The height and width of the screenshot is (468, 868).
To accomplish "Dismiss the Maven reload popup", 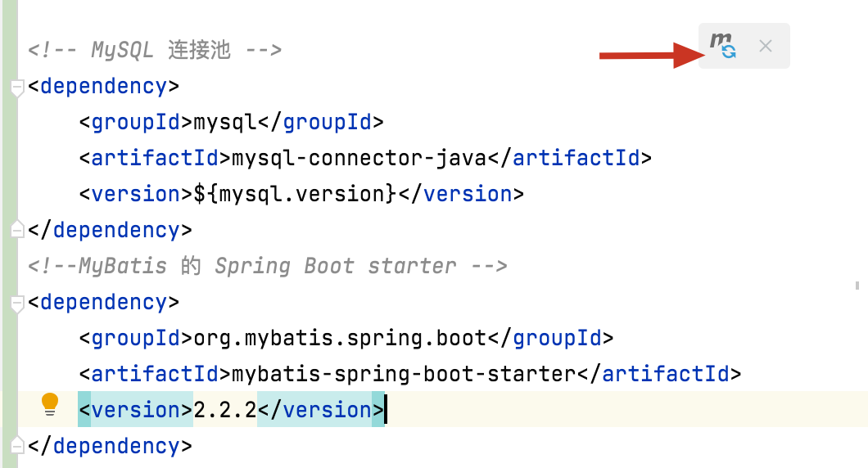I will coord(766,46).
